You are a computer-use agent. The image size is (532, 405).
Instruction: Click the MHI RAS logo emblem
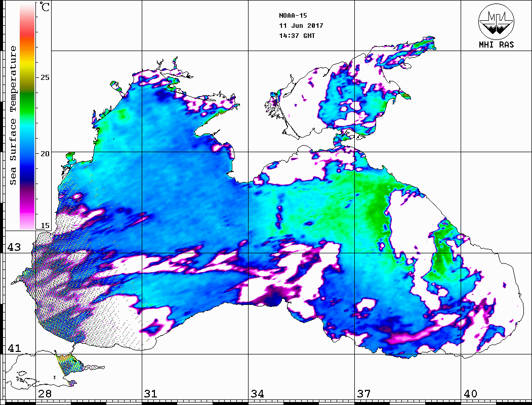click(x=496, y=21)
